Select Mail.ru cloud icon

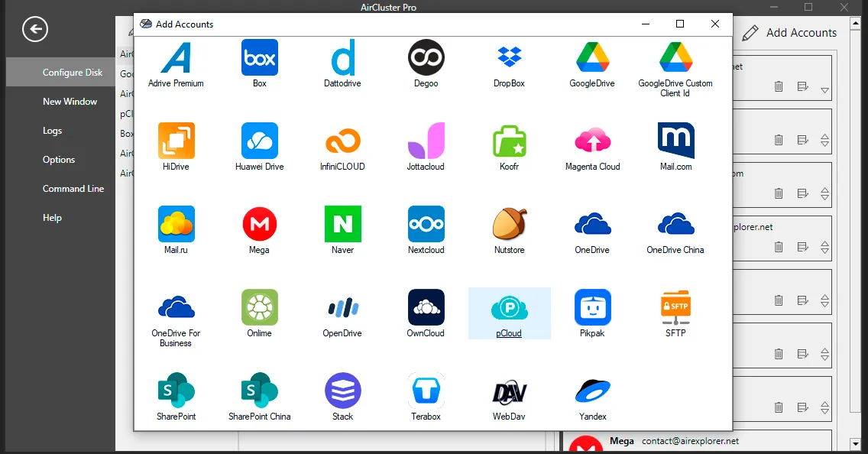[176, 230]
